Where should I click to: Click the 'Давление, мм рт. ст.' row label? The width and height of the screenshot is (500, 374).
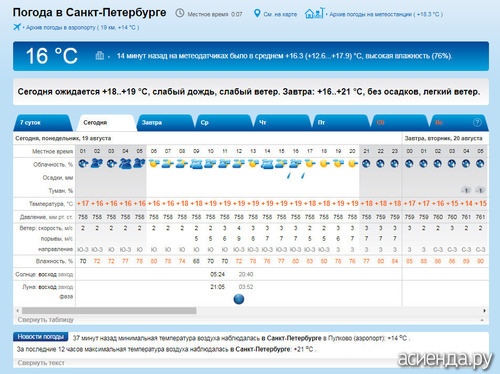click(x=46, y=217)
